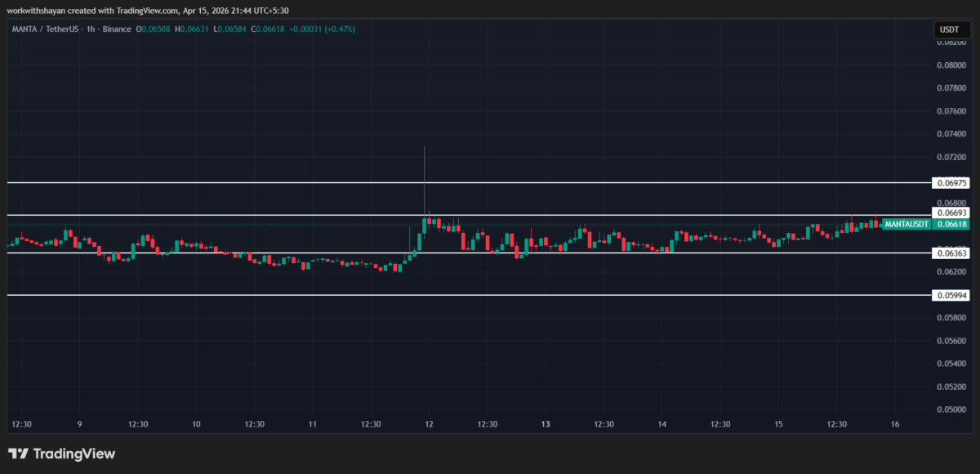
Task: Click date label 13 on time axis
Action: pyautogui.click(x=546, y=424)
